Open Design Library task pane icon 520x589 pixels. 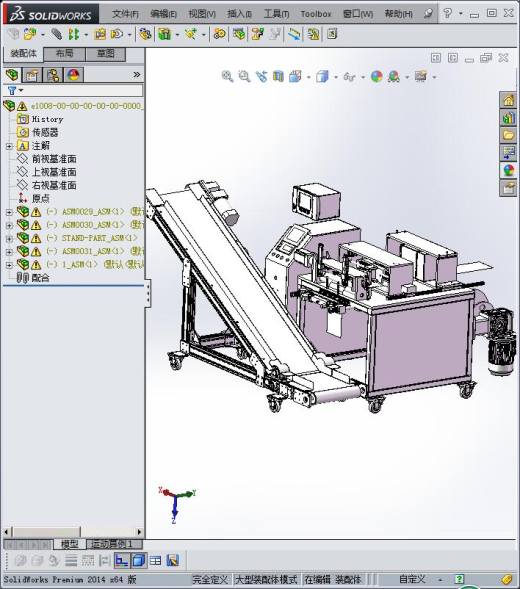(508, 118)
